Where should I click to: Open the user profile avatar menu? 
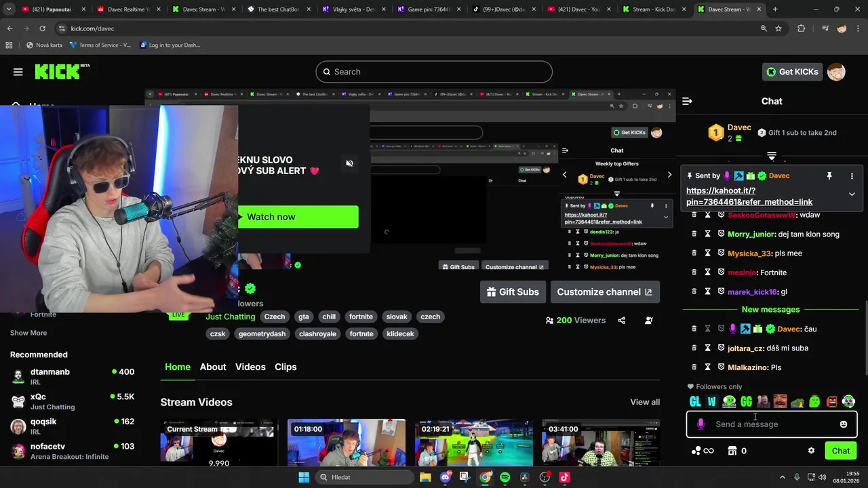click(836, 72)
